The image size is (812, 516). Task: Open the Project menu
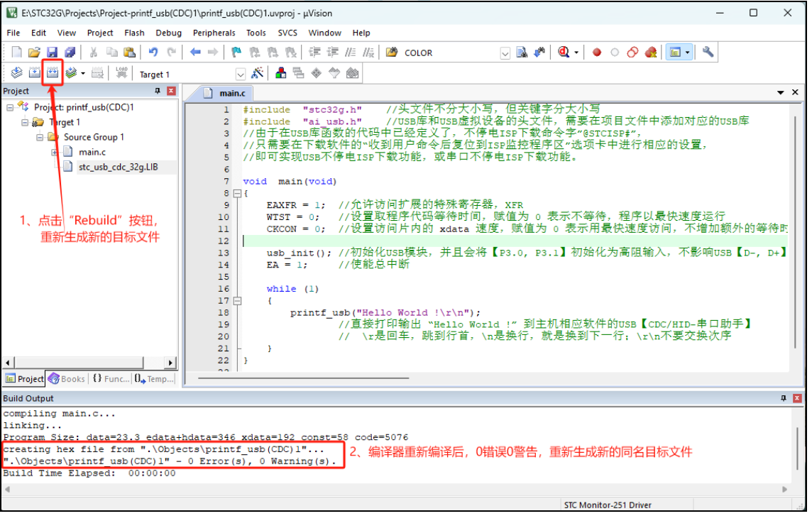[x=101, y=33]
